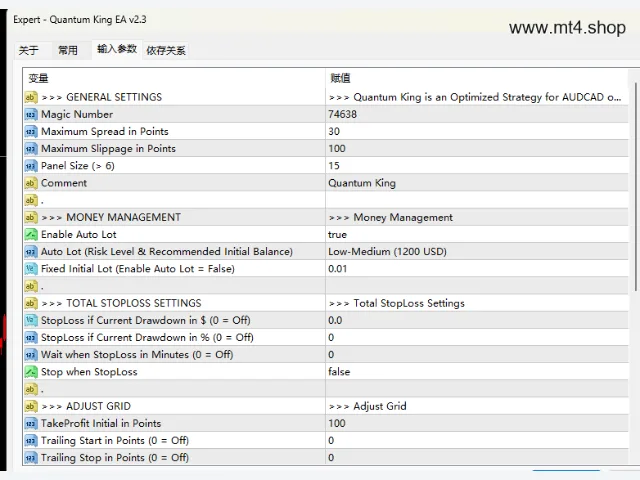Click the GENERAL SETTINGS row icon
This screenshot has width=640, height=480.
31,97
